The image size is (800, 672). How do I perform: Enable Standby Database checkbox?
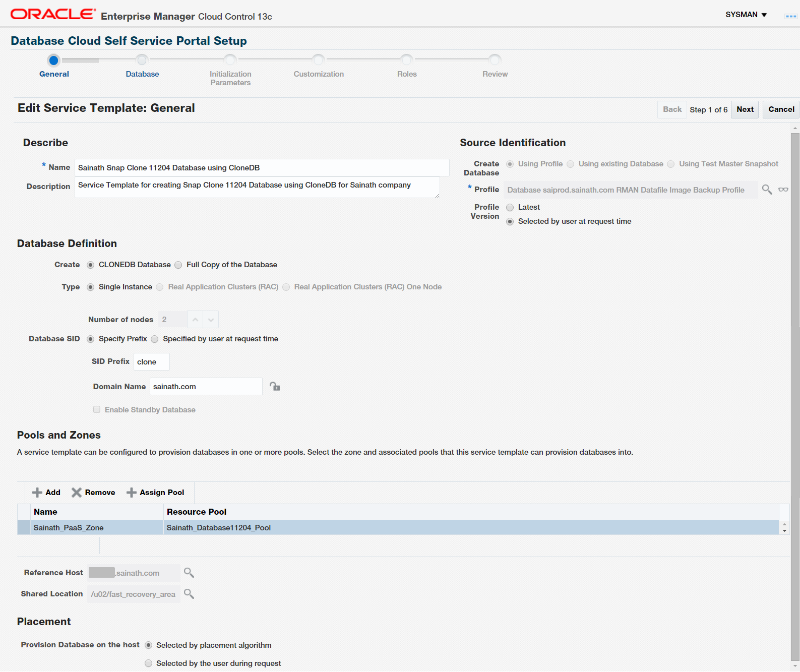97,410
